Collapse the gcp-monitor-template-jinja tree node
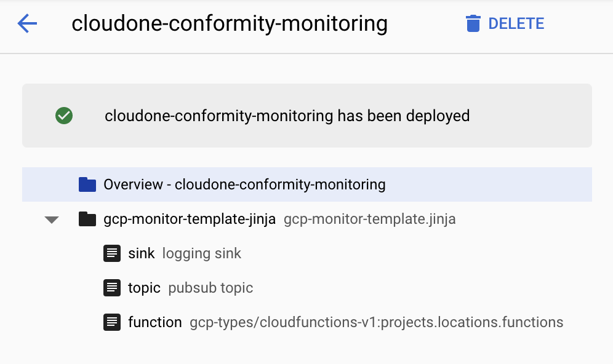This screenshot has height=364, width=613. (52, 220)
